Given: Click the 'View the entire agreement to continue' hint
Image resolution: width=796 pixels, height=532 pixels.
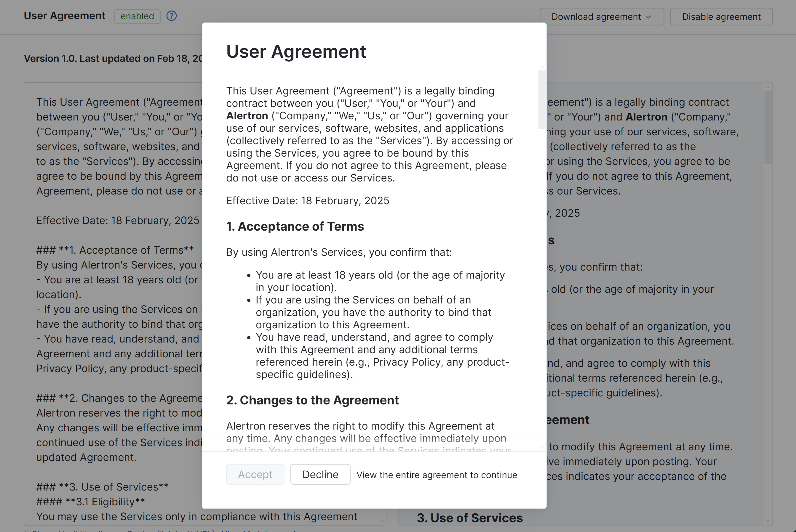Looking at the screenshot, I should pos(437,475).
